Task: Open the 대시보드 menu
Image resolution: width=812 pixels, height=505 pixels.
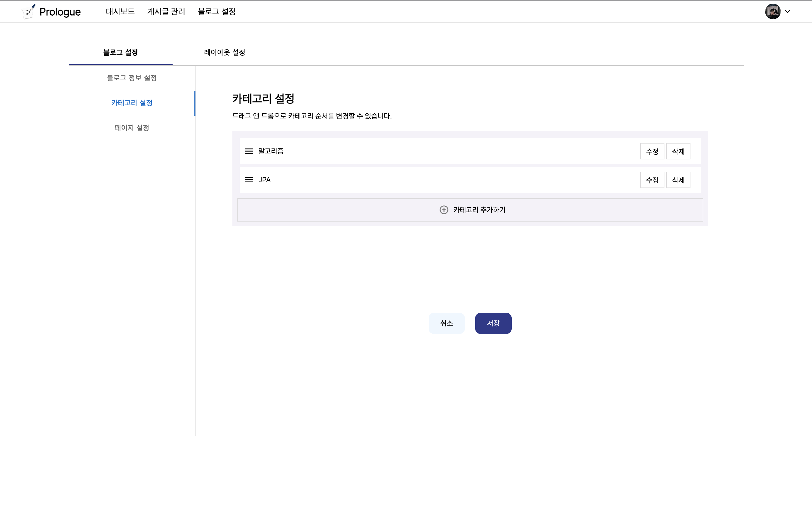Action: tap(120, 12)
